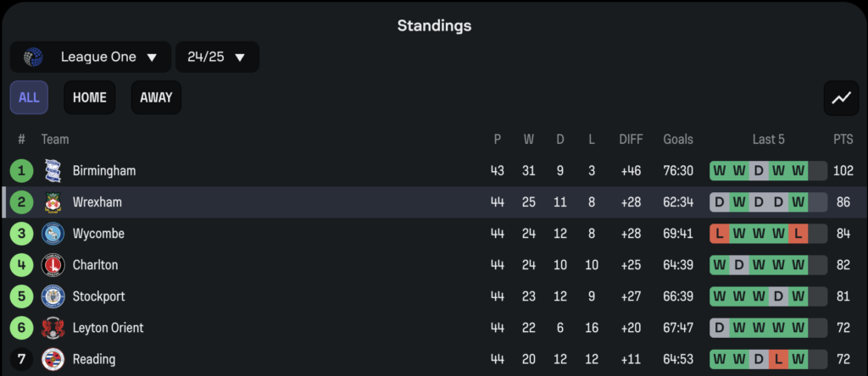Open the League One competition dropdown
The image size is (868, 376).
click(x=91, y=57)
